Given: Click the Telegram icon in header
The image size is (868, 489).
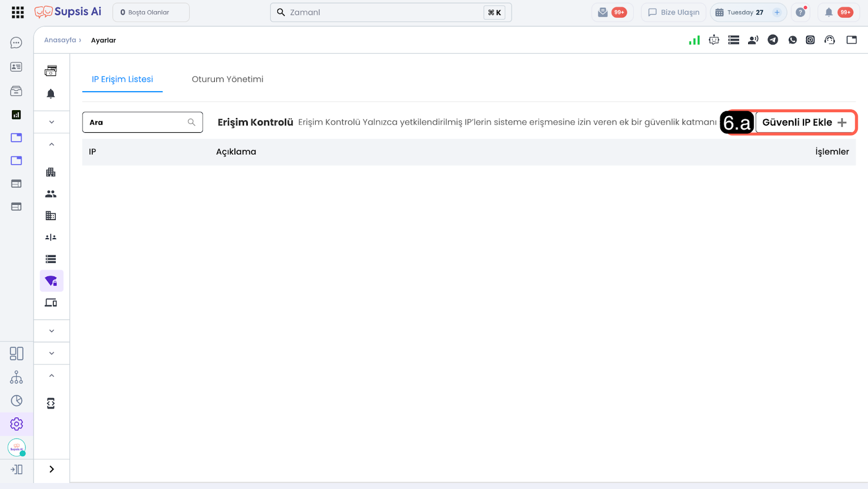Looking at the screenshot, I should coord(773,40).
